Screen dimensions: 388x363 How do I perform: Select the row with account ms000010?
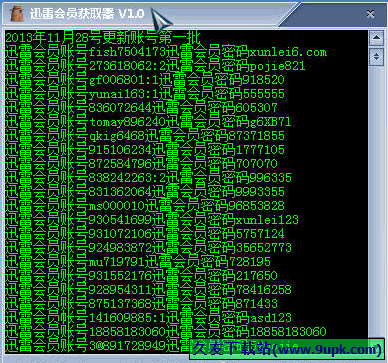point(145,206)
